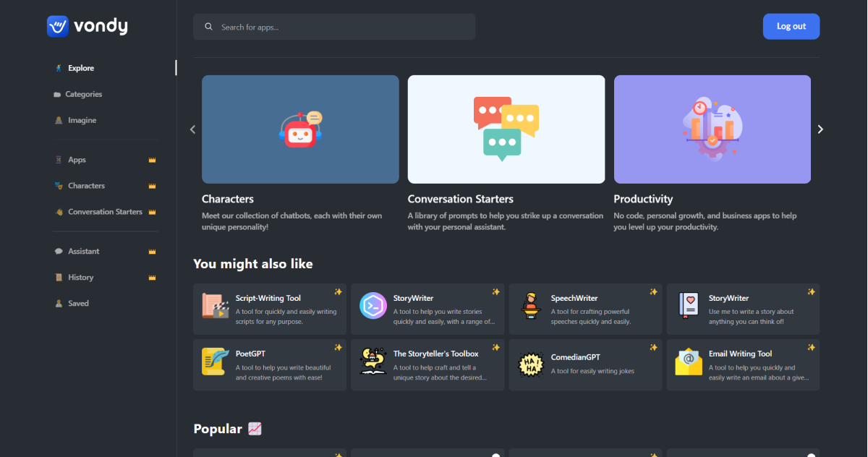Image resolution: width=868 pixels, height=457 pixels.
Task: Open History from the sidebar
Action: tap(80, 278)
